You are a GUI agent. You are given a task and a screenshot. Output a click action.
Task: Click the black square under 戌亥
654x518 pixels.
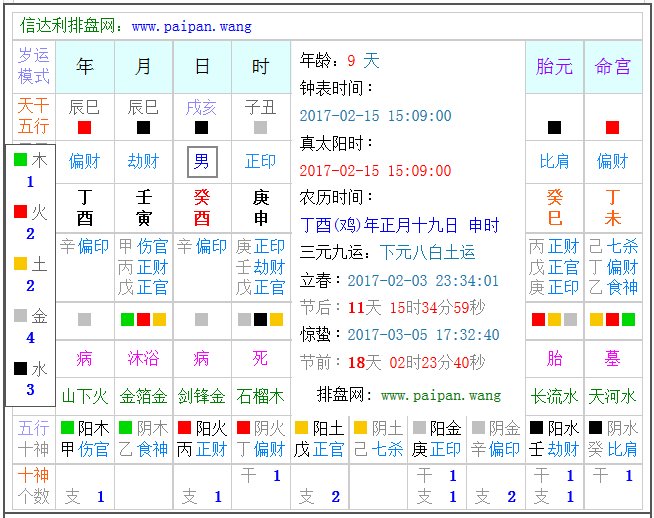pyautogui.click(x=201, y=128)
